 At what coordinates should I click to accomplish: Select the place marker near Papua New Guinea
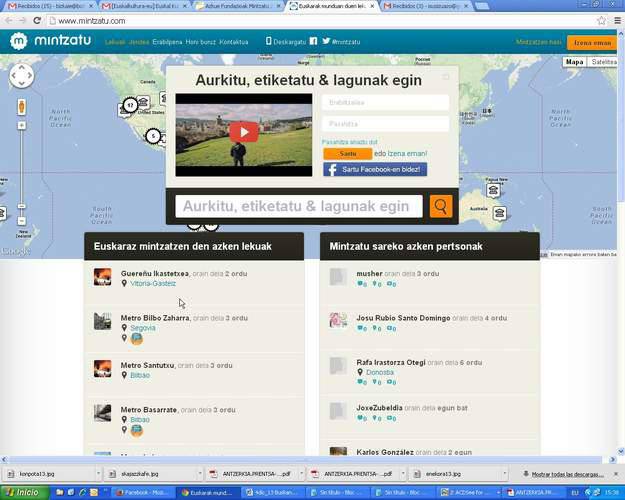pyautogui.click(x=493, y=190)
